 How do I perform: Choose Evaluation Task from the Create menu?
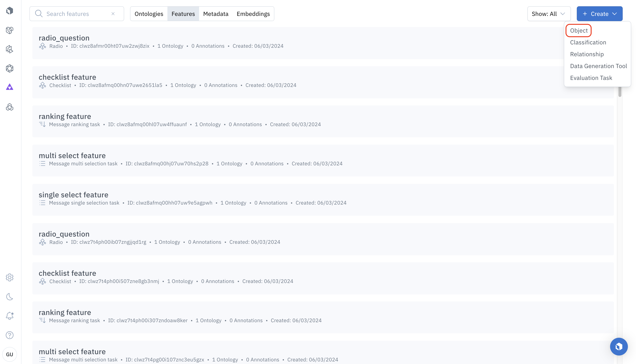[x=591, y=78]
